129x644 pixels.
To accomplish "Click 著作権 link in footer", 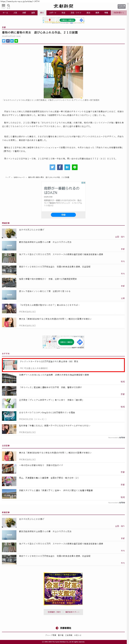I will (61, 635).
